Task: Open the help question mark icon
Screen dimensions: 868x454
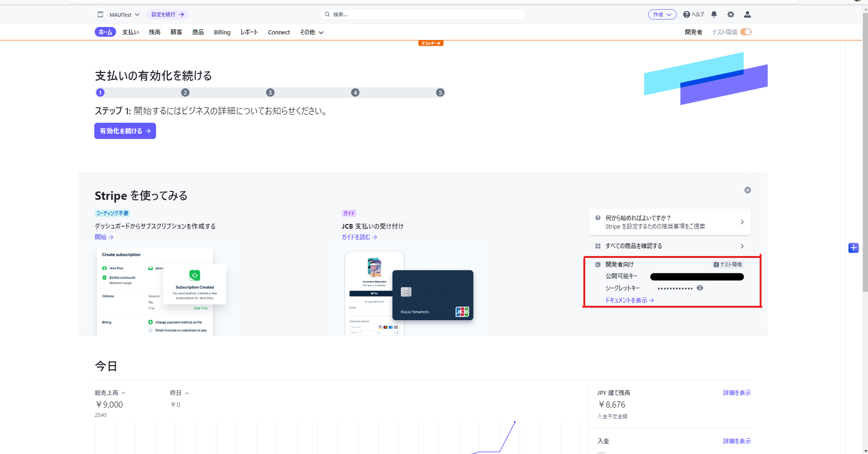Action: click(686, 14)
